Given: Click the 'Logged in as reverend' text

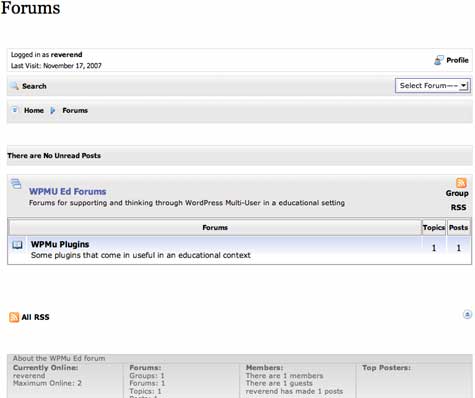Looking at the screenshot, I should click(46, 55).
